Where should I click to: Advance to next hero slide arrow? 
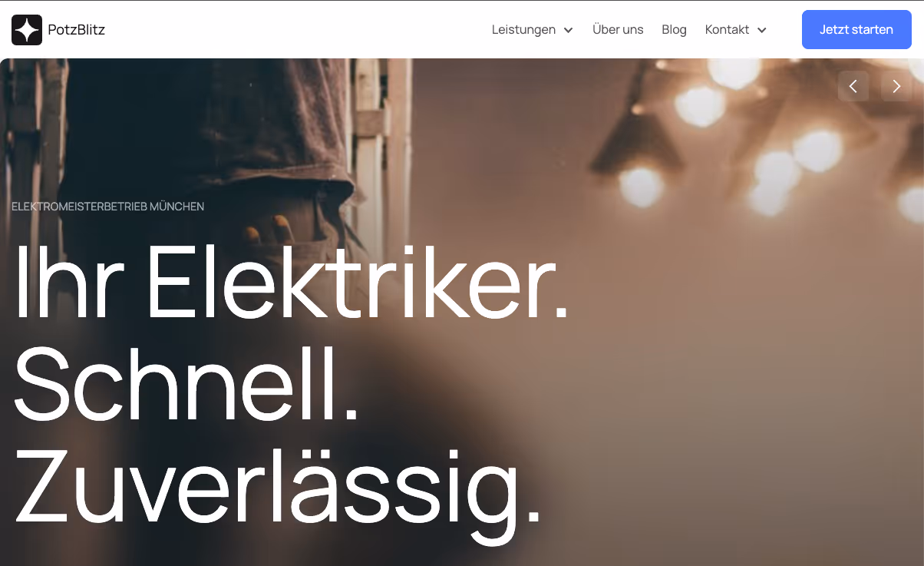click(896, 86)
